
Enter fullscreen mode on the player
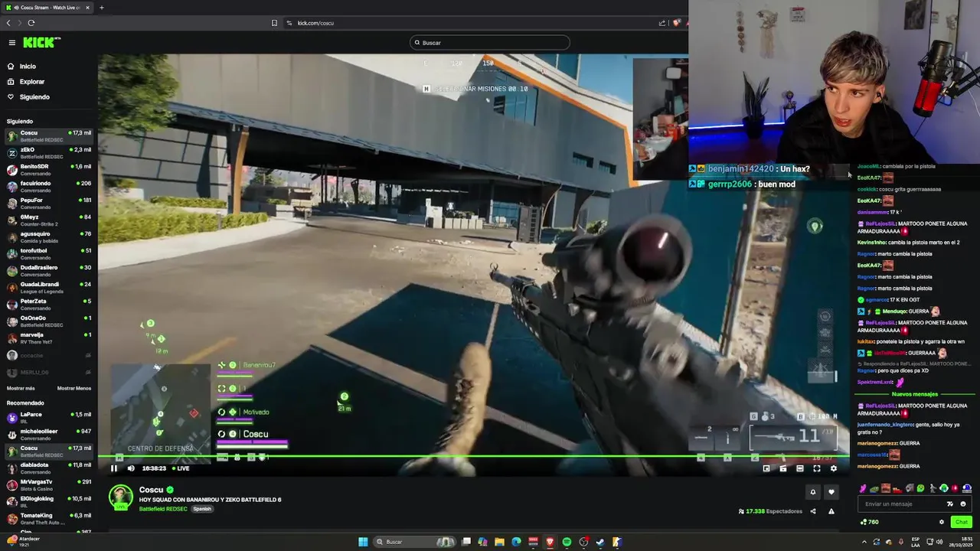(x=817, y=468)
